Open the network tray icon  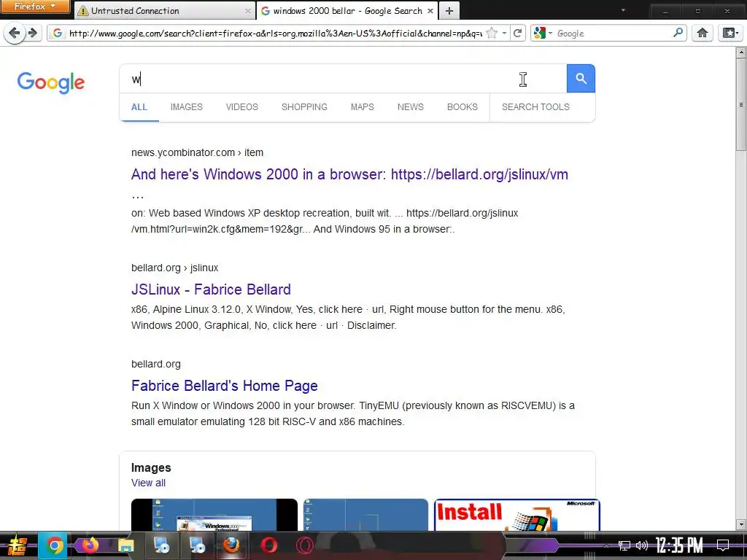pyautogui.click(x=624, y=545)
